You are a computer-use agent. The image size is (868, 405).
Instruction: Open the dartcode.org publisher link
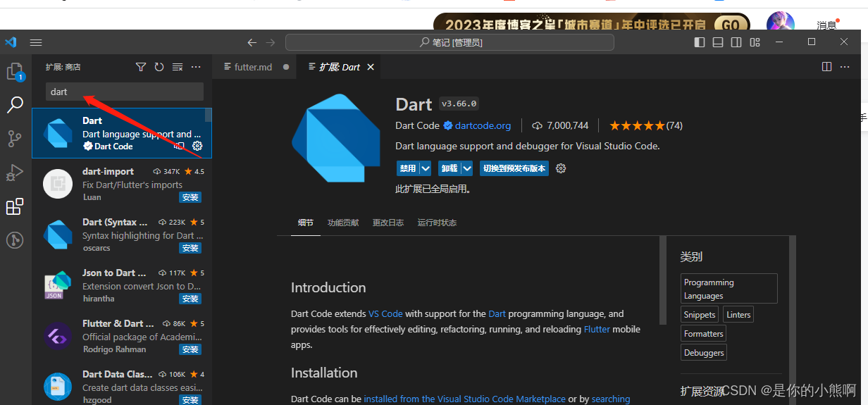point(483,125)
